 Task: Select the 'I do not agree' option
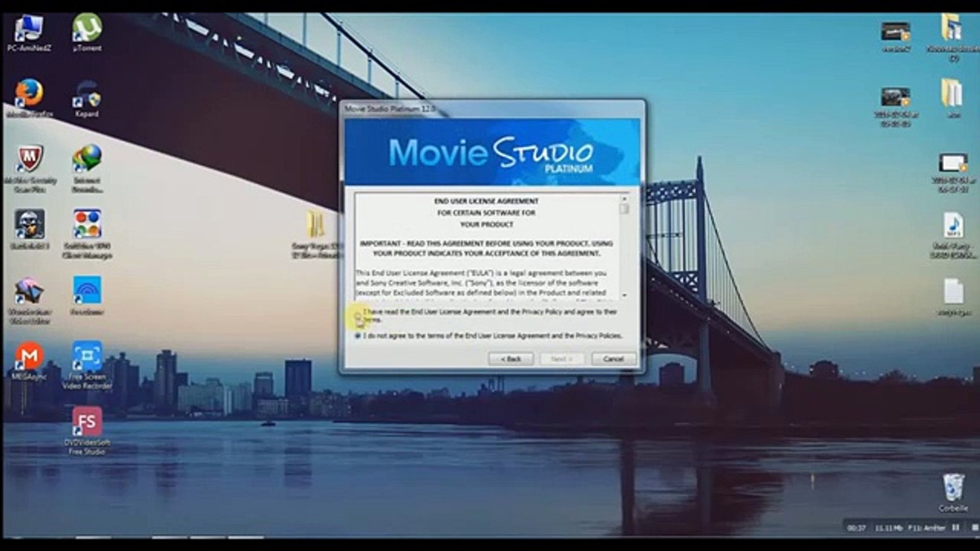(358, 336)
